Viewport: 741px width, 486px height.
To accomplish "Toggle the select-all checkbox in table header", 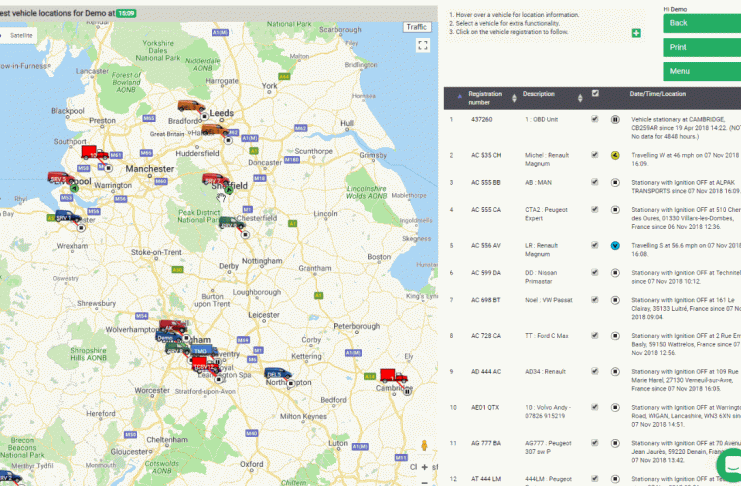I will pyautogui.click(x=595, y=94).
